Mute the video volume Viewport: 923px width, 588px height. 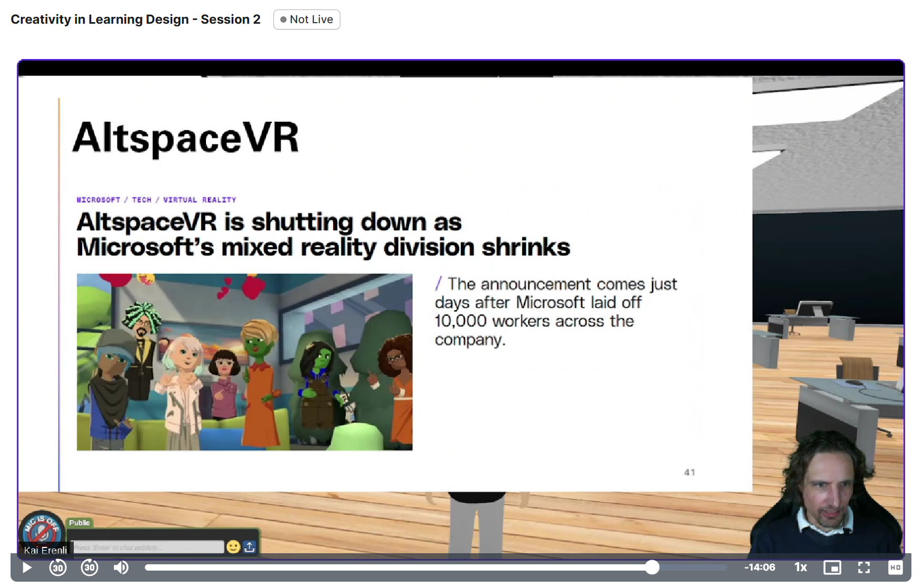point(121,567)
